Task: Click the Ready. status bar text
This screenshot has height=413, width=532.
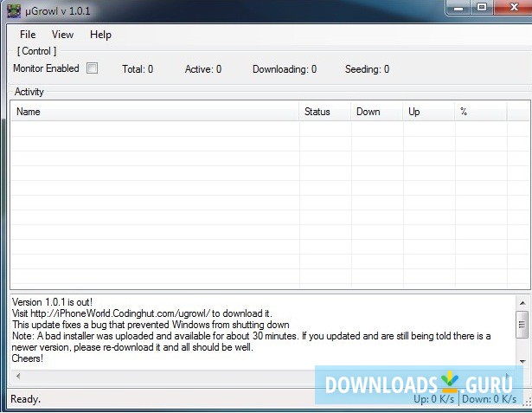Action: click(x=25, y=399)
